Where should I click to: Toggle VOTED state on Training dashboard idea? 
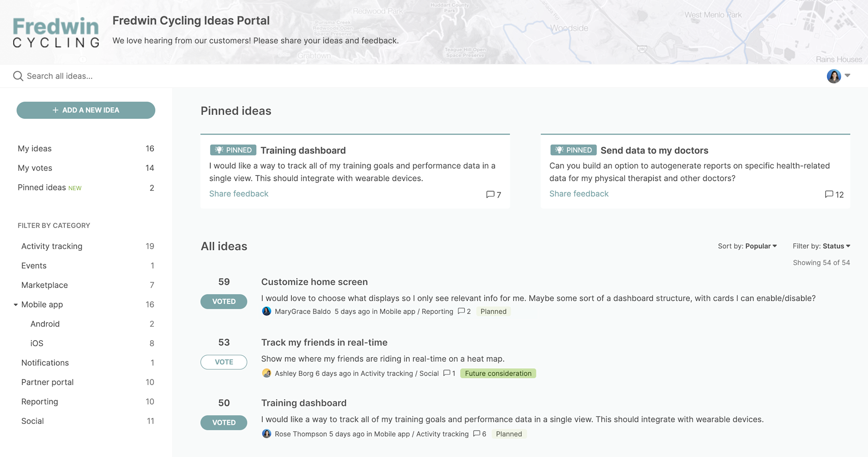[x=224, y=422]
